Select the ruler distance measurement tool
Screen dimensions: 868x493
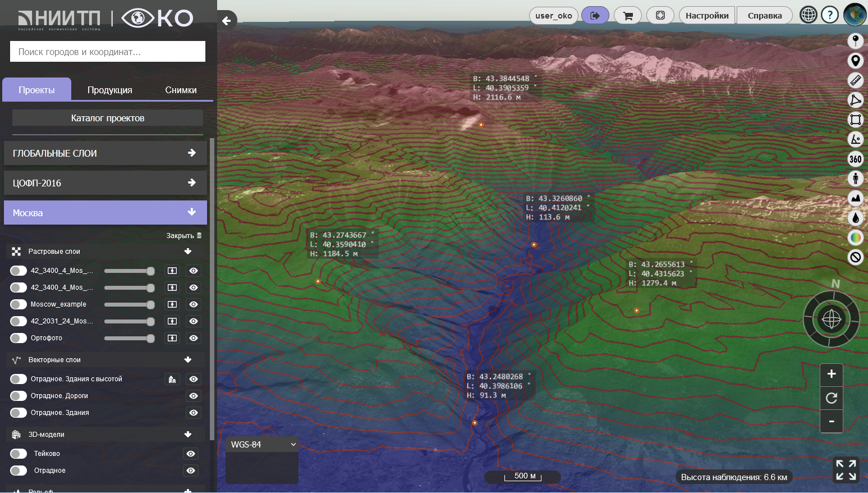point(855,80)
